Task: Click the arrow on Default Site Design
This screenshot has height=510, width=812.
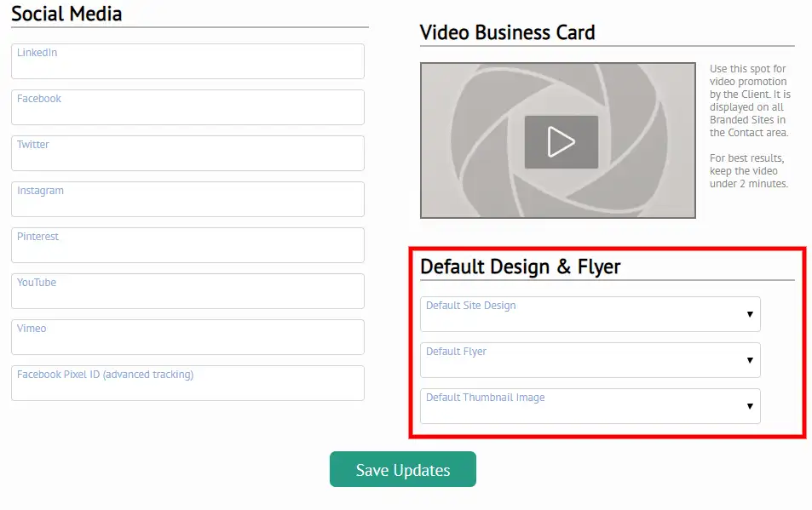Action: [750, 314]
